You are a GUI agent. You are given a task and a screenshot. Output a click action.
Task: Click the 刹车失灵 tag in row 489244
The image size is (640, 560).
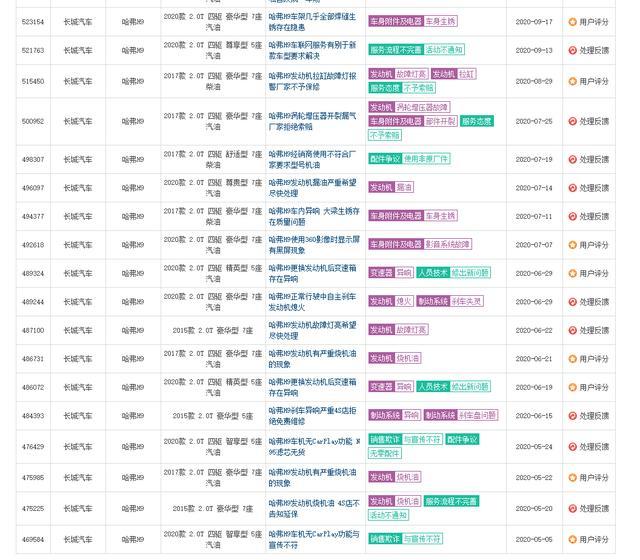coord(467,301)
